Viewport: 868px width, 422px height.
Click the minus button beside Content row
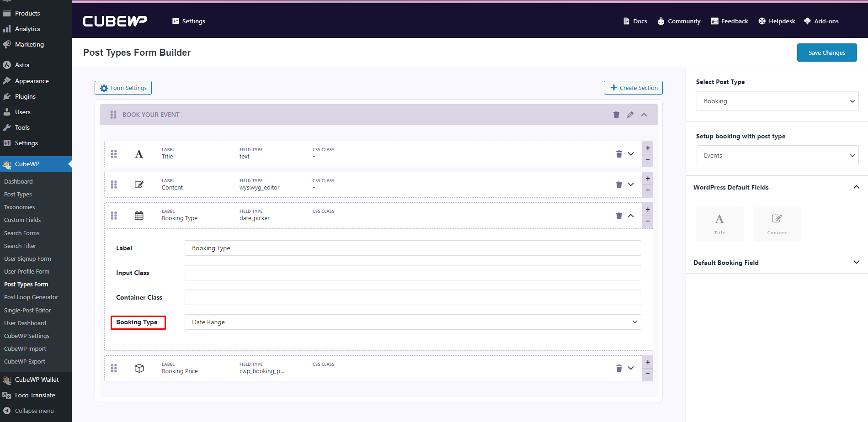click(648, 190)
